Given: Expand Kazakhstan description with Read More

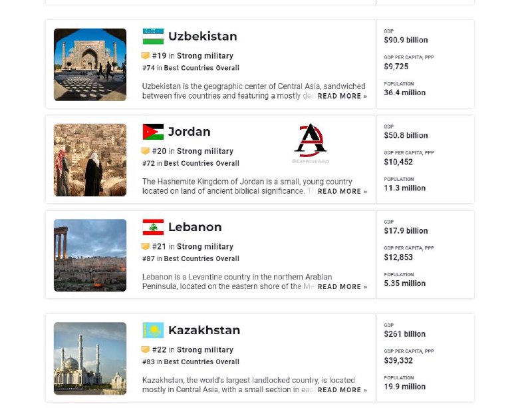Looking at the screenshot, I should tap(342, 390).
